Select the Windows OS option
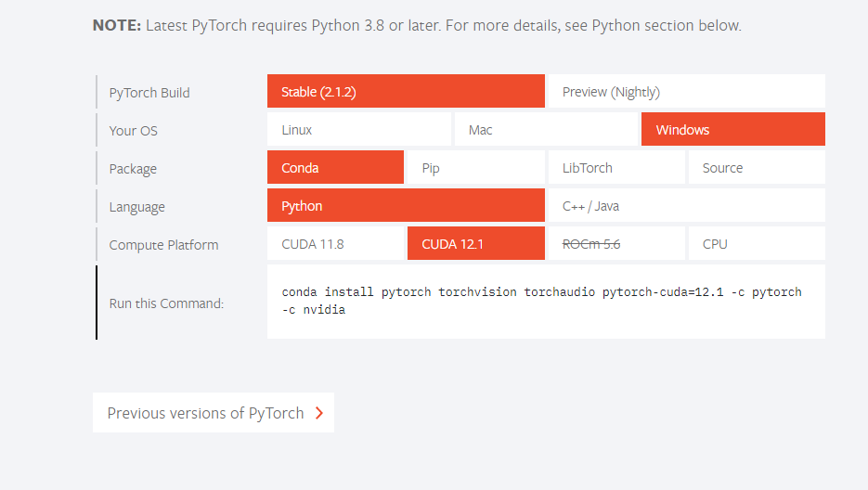Image resolution: width=868 pixels, height=490 pixels. (732, 130)
